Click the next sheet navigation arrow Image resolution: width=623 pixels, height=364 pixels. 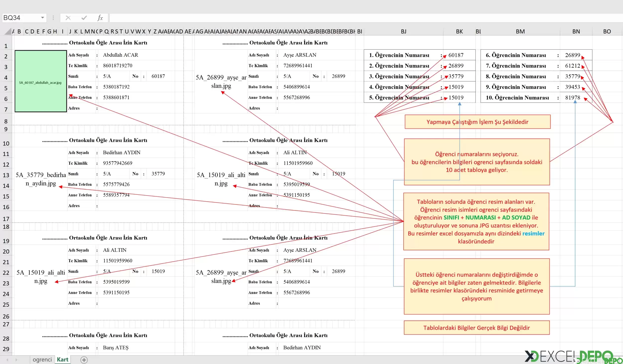point(16,360)
